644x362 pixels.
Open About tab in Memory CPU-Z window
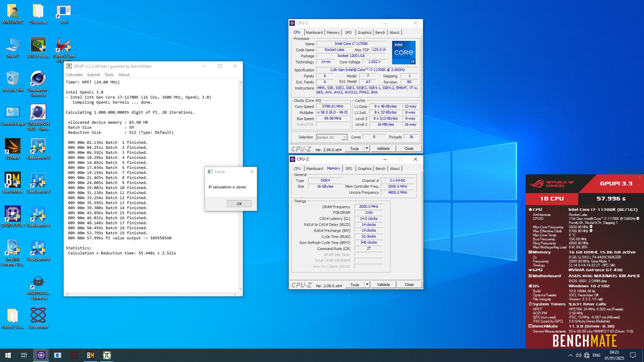(395, 169)
